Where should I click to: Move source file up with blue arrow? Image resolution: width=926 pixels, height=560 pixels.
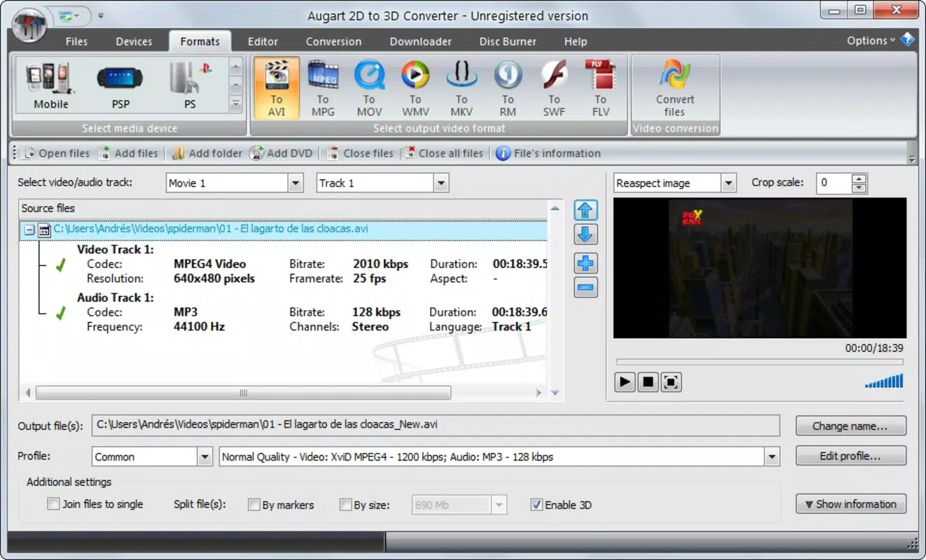pos(586,210)
